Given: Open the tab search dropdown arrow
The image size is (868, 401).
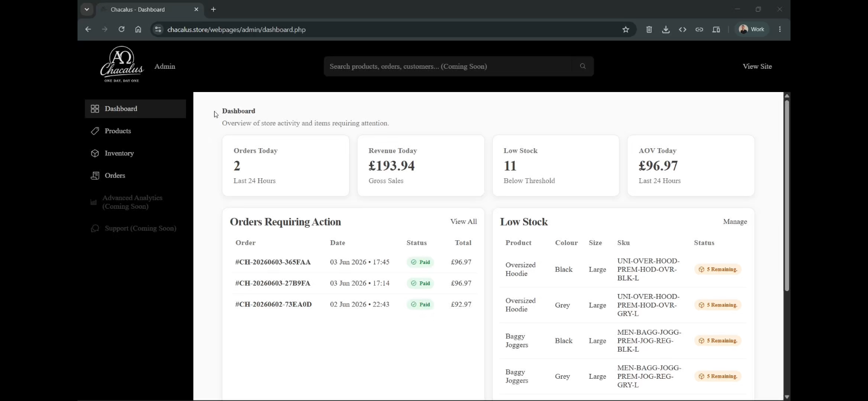Looking at the screenshot, I should coord(87,9).
